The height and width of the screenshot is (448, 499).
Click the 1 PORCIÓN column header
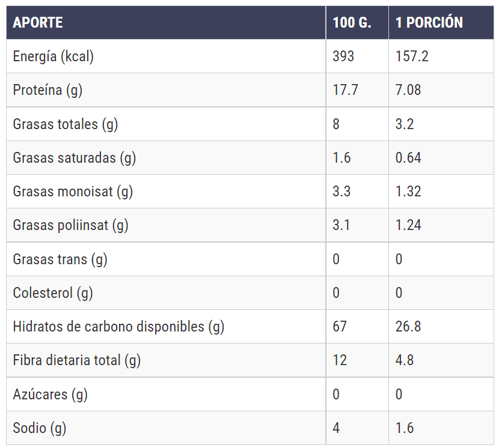tap(429, 23)
